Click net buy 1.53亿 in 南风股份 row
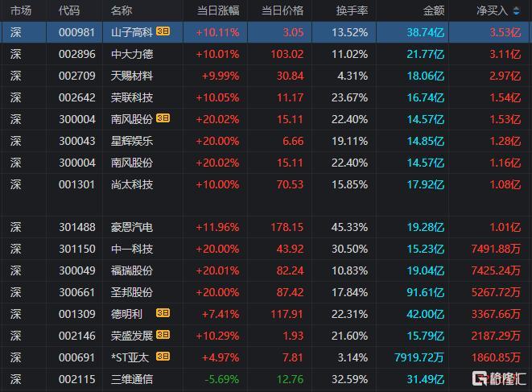Image resolution: width=532 pixels, height=392 pixels. (505, 119)
